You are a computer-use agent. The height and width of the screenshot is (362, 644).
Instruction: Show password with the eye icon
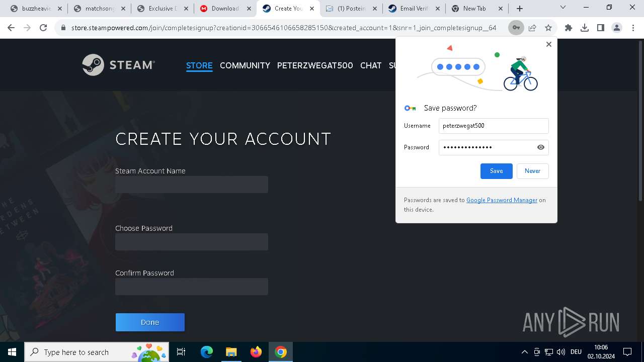point(541,147)
